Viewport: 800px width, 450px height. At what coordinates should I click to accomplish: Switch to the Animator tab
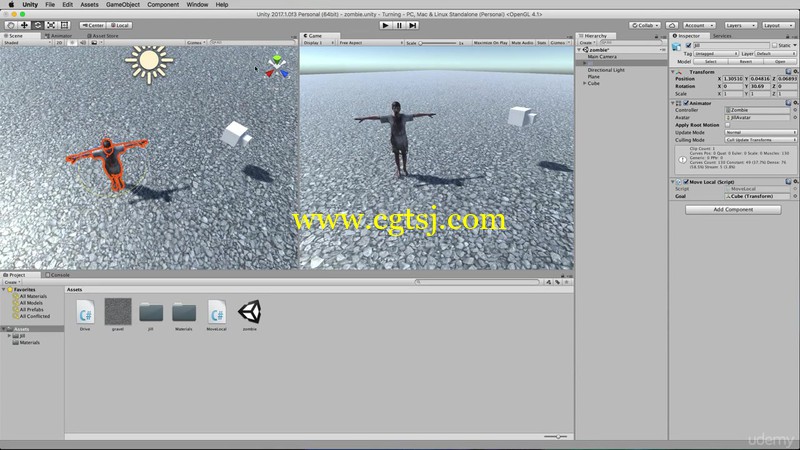(x=59, y=36)
